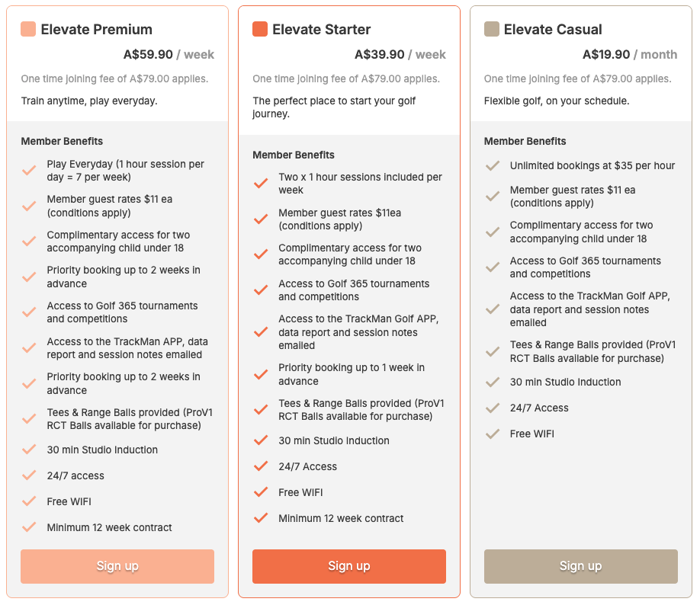Click the Elevate Casual Sign up button
This screenshot has height=605, width=700.
pyautogui.click(x=581, y=566)
